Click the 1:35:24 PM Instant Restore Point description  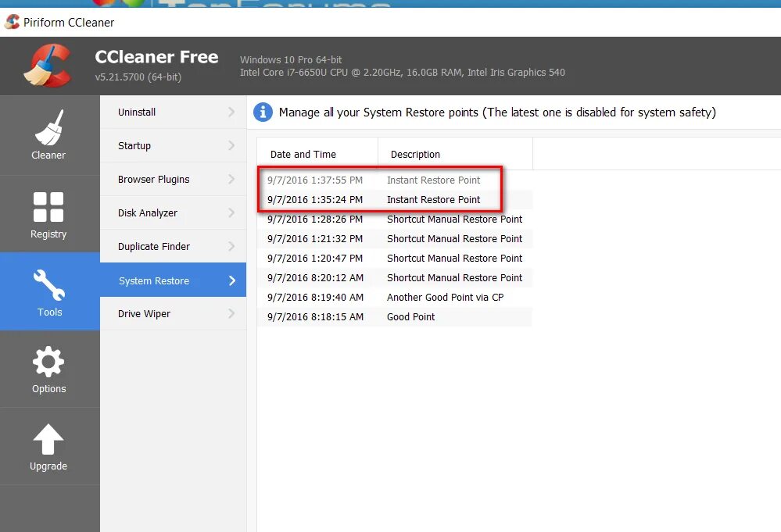[x=433, y=199]
